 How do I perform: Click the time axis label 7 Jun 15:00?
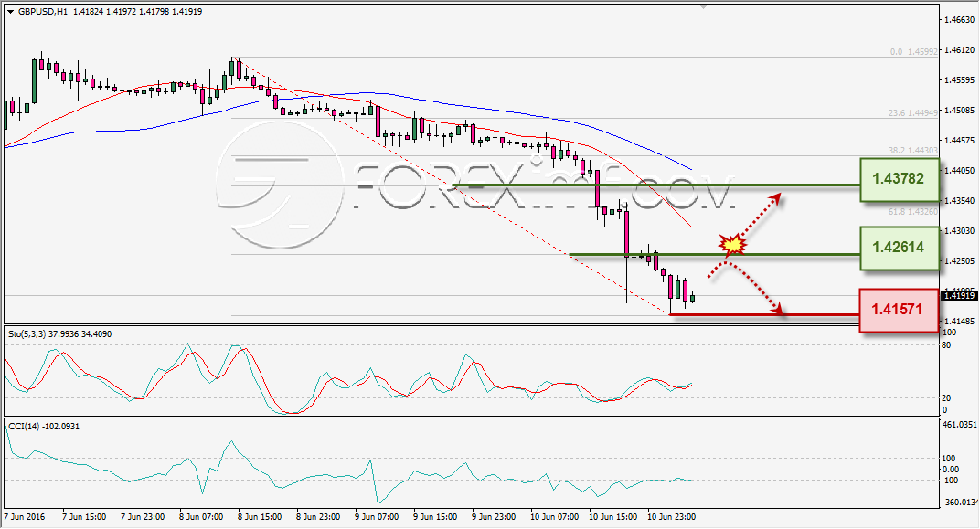(x=84, y=517)
